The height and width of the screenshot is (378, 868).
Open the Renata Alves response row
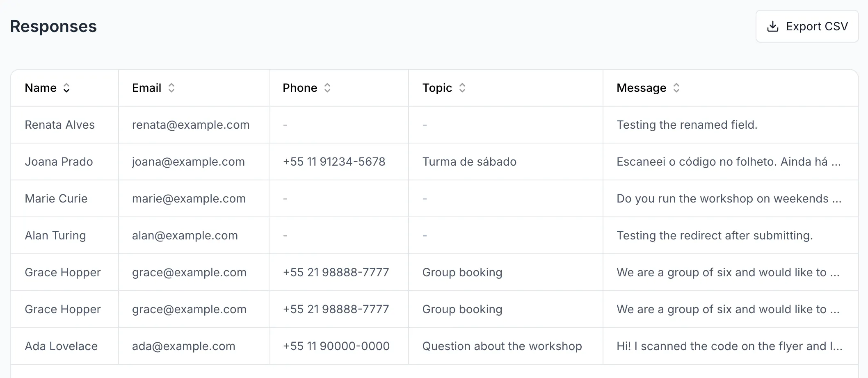[x=434, y=125]
